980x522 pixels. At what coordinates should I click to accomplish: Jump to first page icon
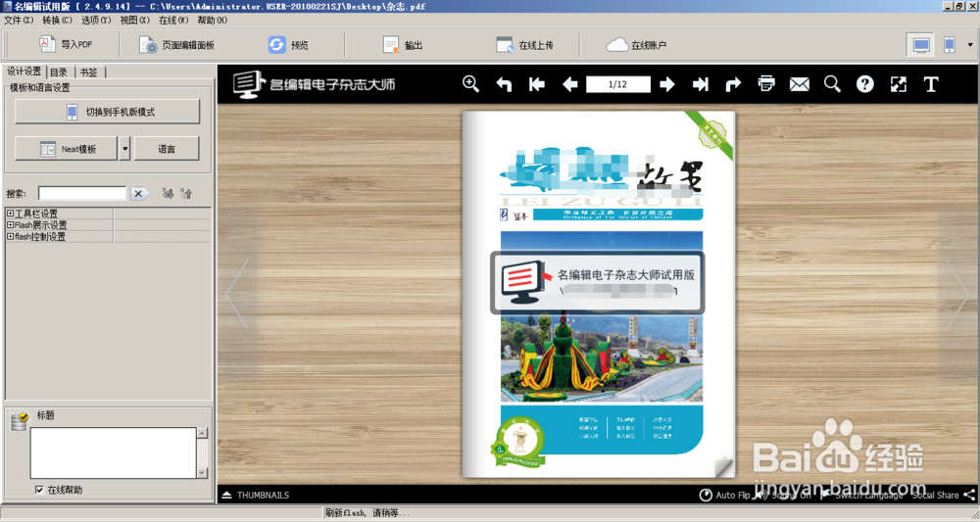coord(536,83)
